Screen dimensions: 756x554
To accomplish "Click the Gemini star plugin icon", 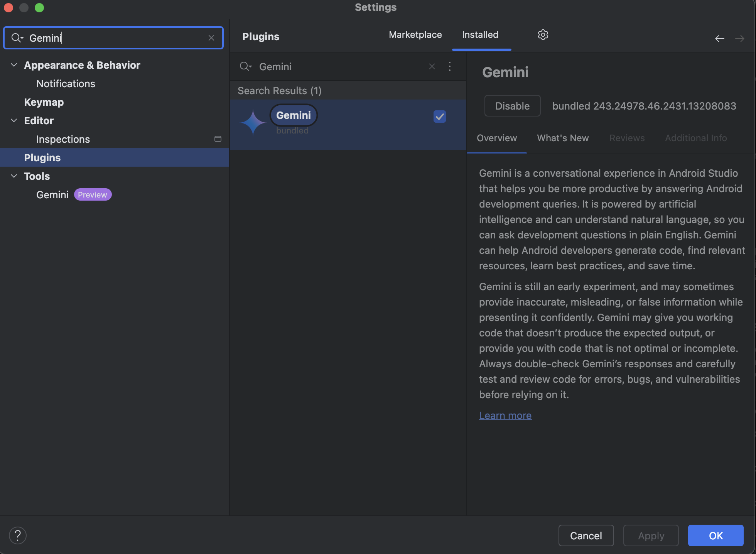I will pos(253,122).
